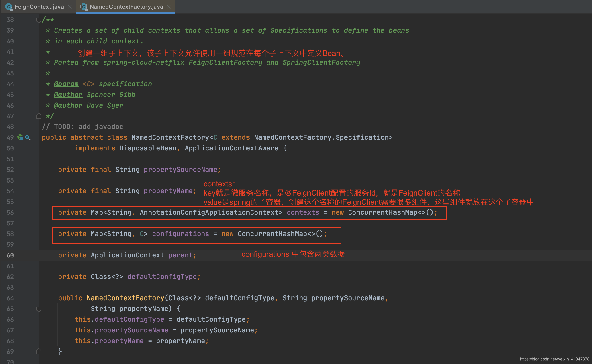Screen dimensions: 592x364
Task: Click the @param Javadoc tag
Action: (x=66, y=84)
